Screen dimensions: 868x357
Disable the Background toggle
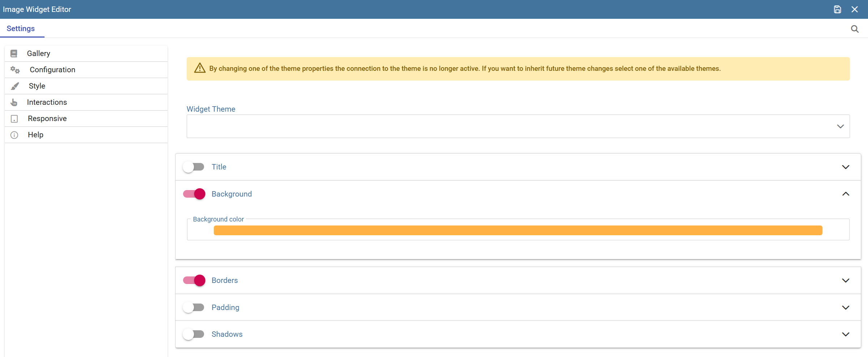point(194,194)
